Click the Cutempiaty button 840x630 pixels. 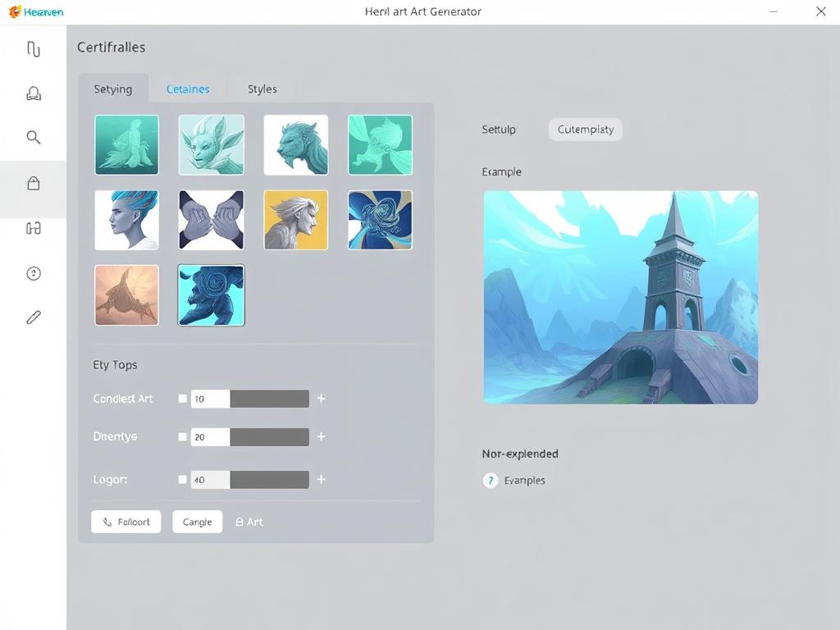pyautogui.click(x=586, y=130)
